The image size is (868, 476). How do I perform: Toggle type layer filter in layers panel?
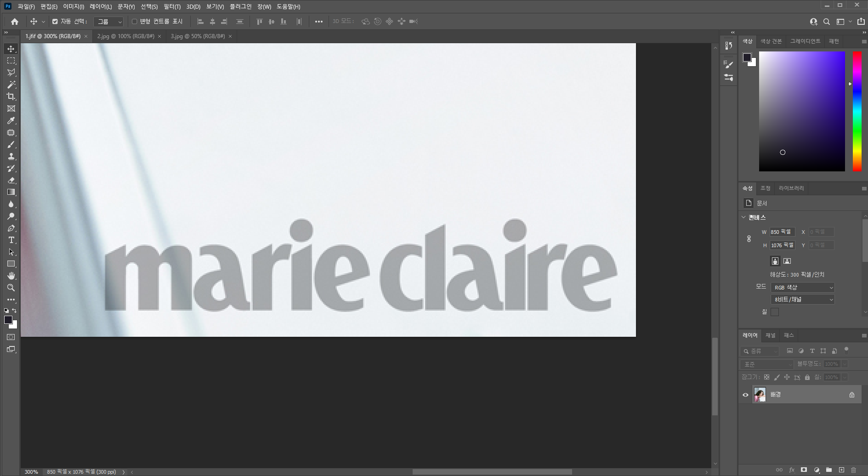click(812, 351)
